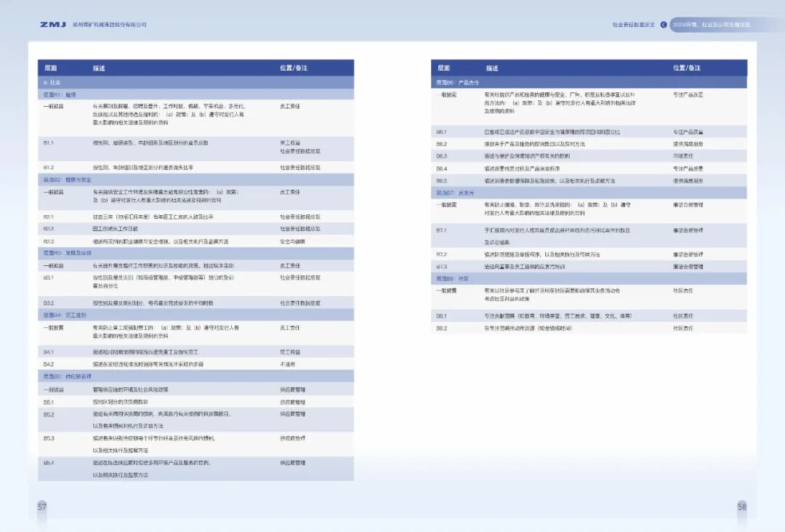
Task: Click the B4.2 code cell
Action: [49, 364]
